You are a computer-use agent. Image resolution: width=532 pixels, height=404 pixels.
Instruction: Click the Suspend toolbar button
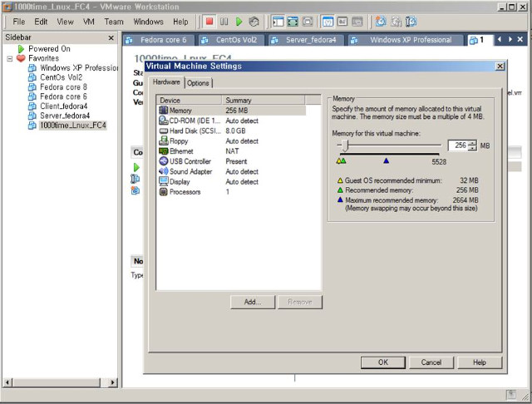pyautogui.click(x=224, y=22)
